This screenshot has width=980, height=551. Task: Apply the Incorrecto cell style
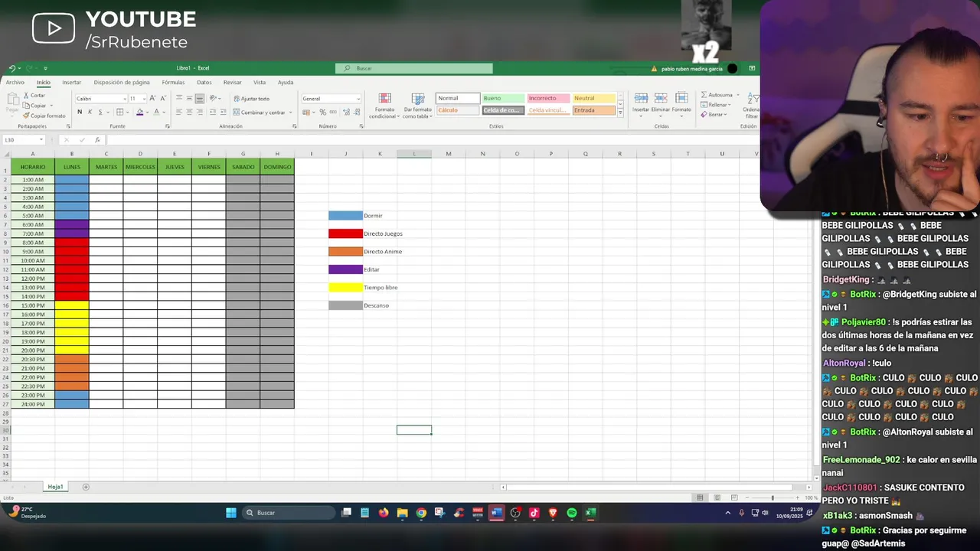click(x=548, y=98)
